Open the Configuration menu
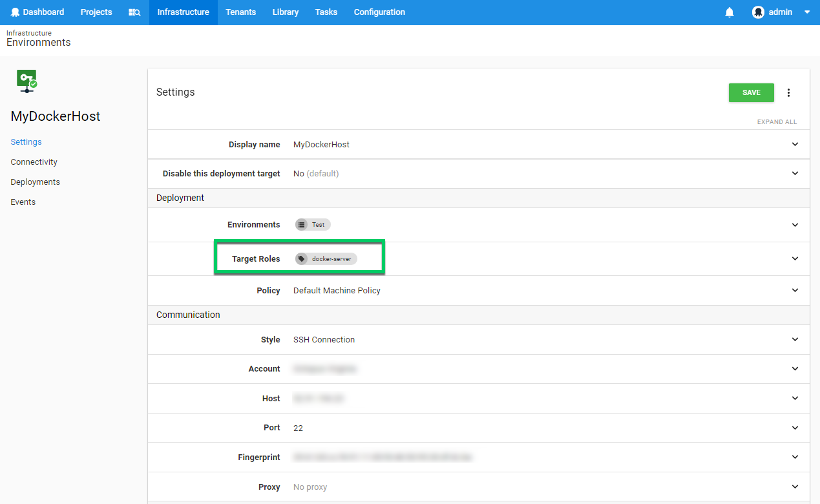Viewport: 820px width, 504px height. (x=379, y=12)
